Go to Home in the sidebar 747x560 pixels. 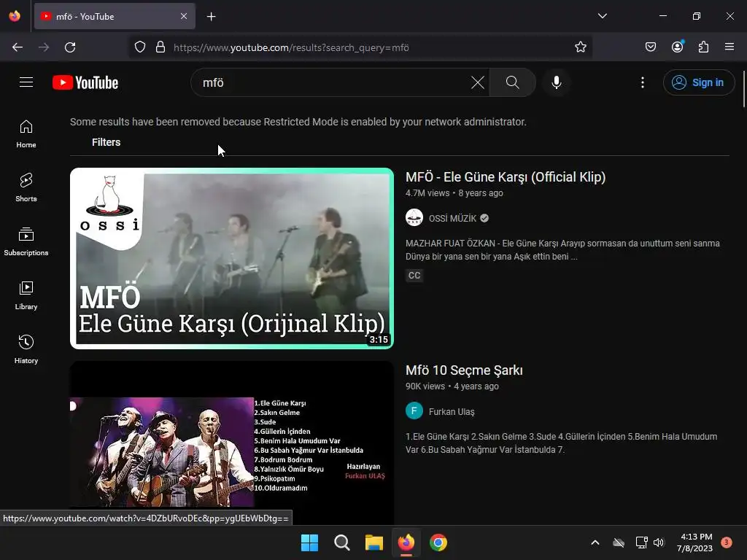(x=26, y=134)
